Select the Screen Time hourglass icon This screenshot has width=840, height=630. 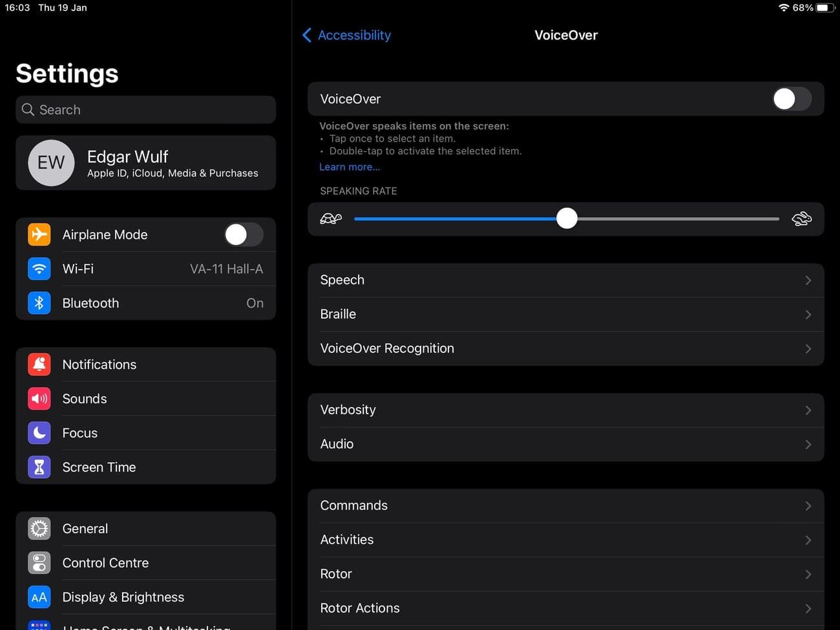click(39, 467)
